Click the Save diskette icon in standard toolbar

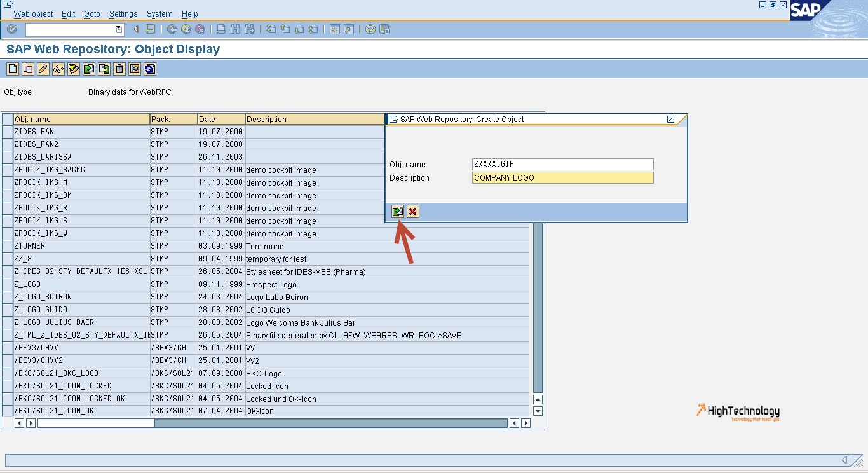(151, 29)
